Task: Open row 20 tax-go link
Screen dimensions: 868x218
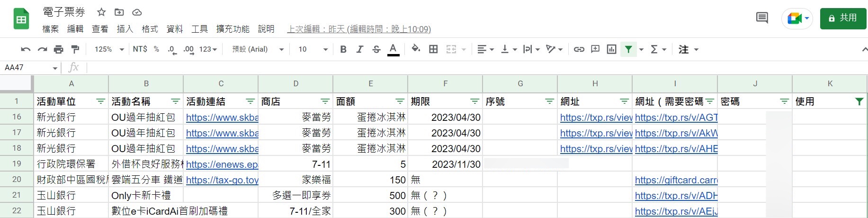Action: click(x=222, y=180)
